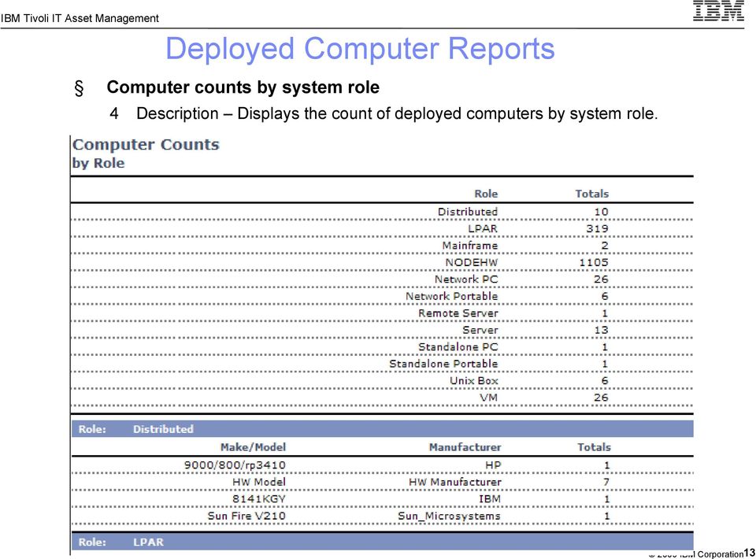
Task: Select the 'Standalone PC' role row
Action: pos(382,347)
